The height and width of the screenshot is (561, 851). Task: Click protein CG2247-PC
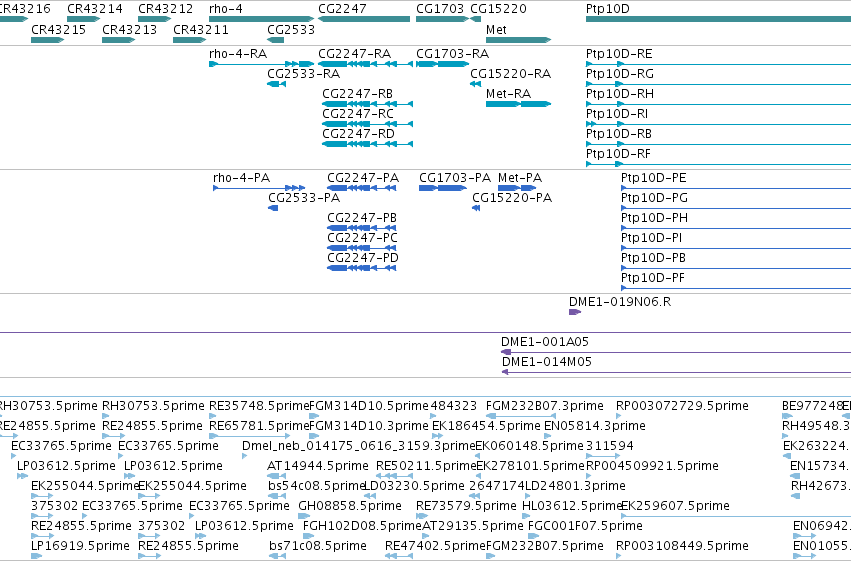point(363,238)
